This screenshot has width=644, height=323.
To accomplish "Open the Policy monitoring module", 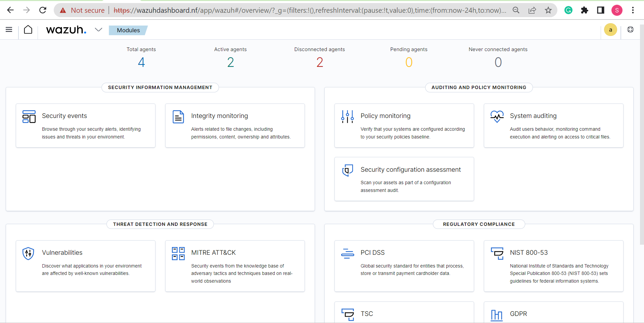I will pyautogui.click(x=404, y=125).
